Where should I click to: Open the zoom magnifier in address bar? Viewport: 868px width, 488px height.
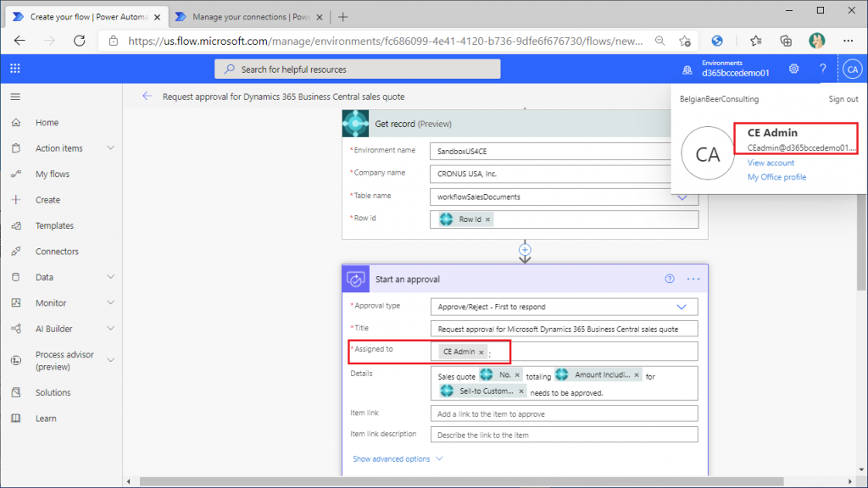coord(659,41)
